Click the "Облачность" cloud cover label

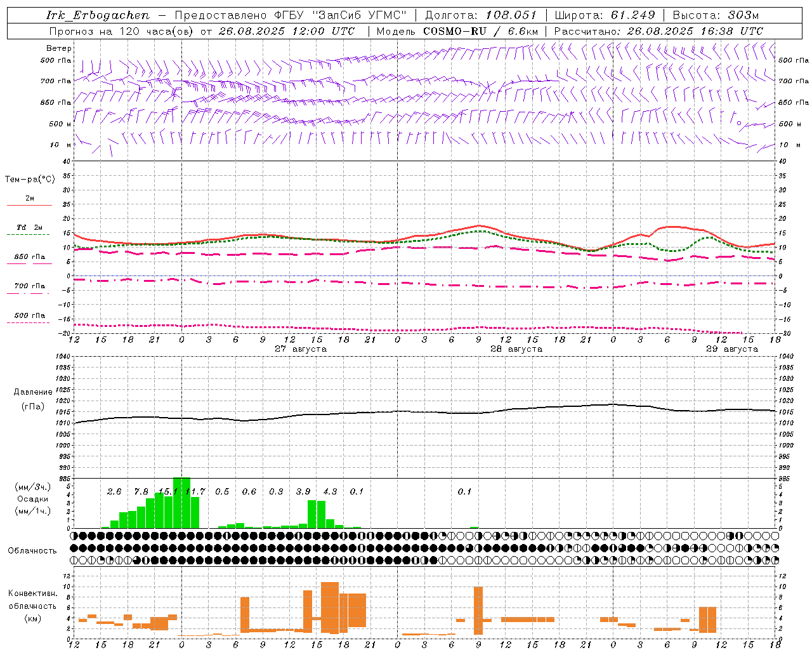(32, 551)
